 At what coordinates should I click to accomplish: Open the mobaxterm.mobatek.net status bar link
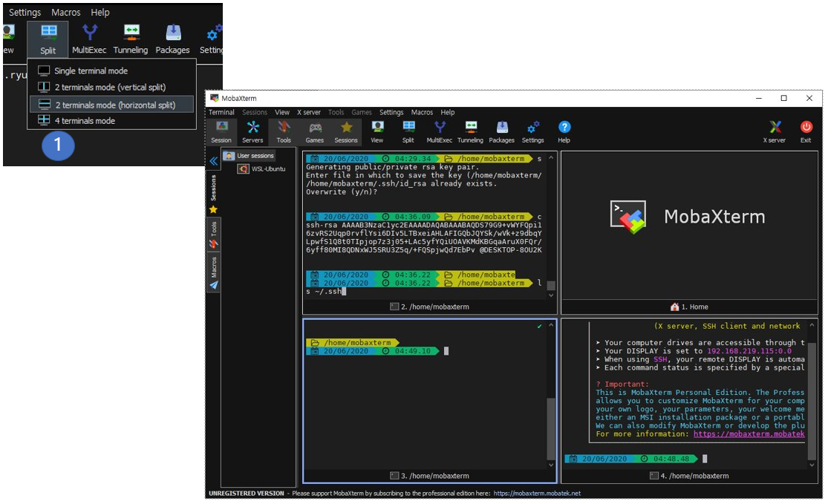537,494
